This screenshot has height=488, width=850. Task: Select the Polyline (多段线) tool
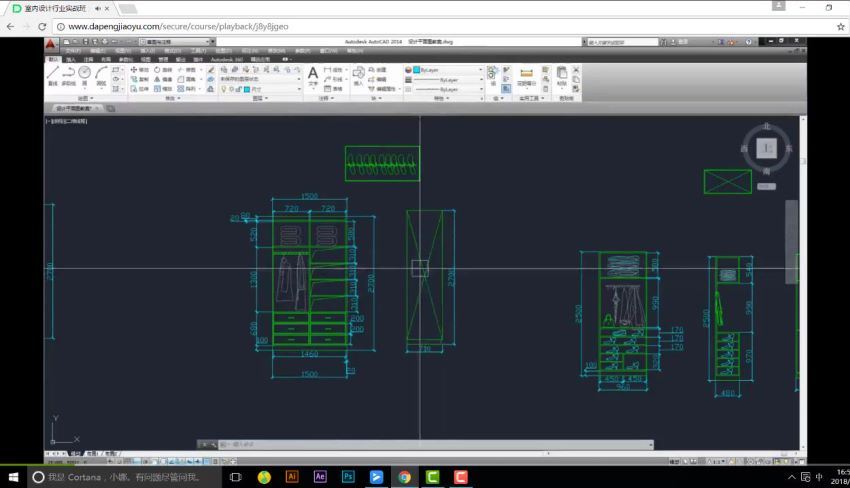[x=68, y=75]
